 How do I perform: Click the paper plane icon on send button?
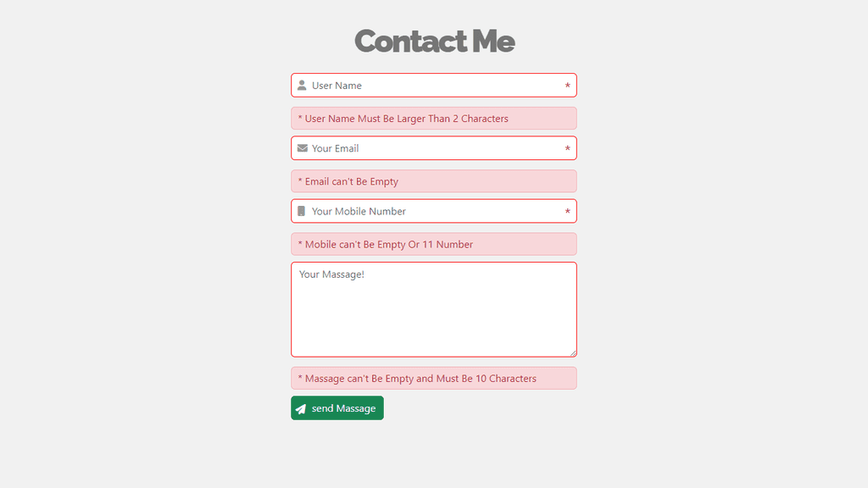301,409
